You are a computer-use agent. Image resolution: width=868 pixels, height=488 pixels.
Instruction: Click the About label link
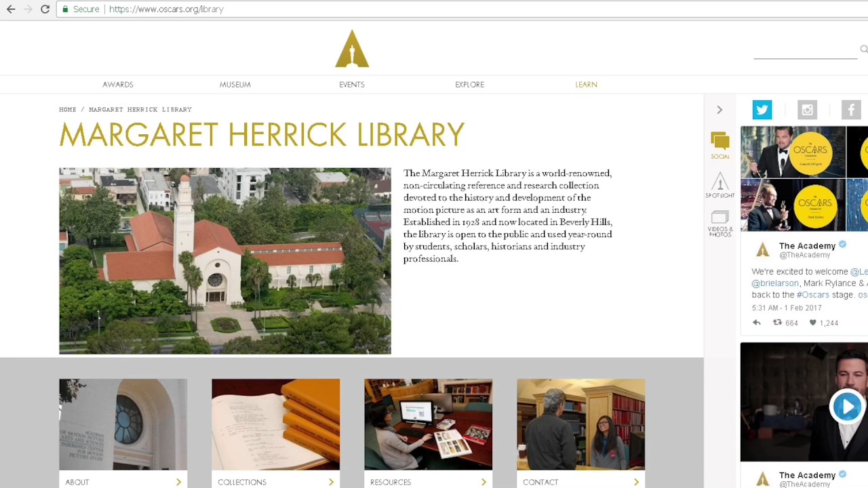(77, 482)
